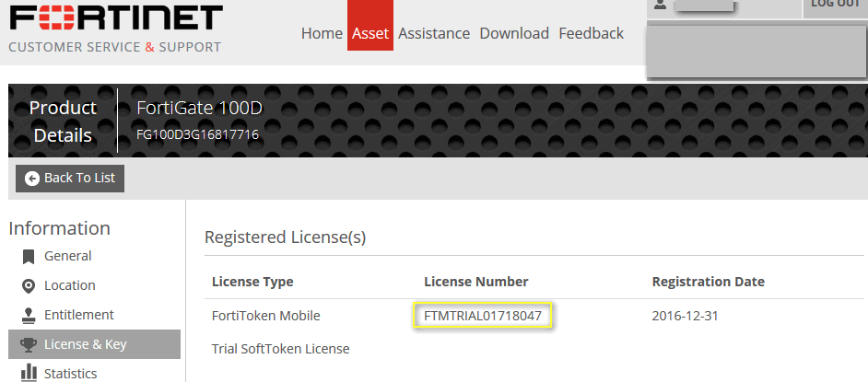Click the bar chart Statistics icon
This screenshot has height=382, width=868.
coord(29,374)
